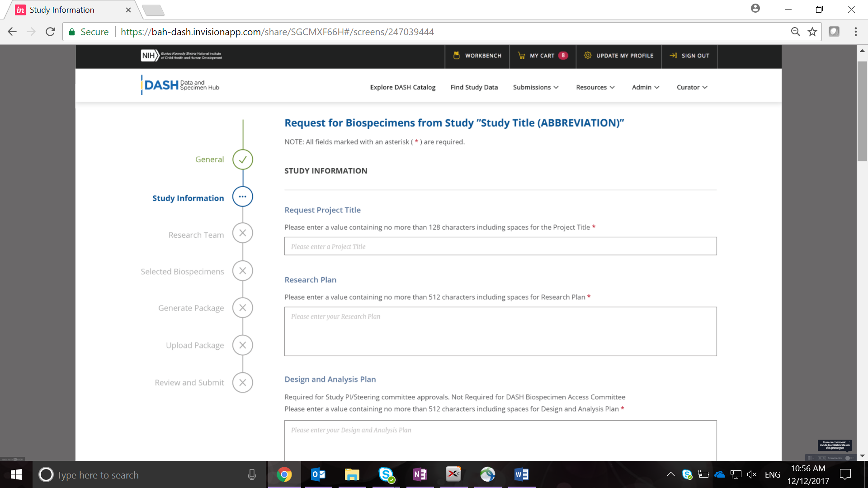Click the General step checkmark circle
Screen dimensions: 868x488
click(x=243, y=160)
